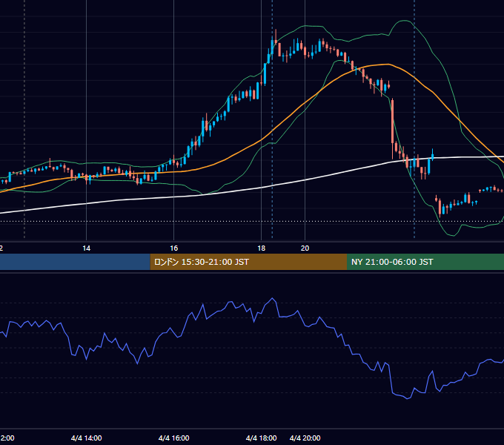This screenshot has height=445, width=504.
Task: Click the highest candlestick wick near 18:00
Action: (x=276, y=34)
